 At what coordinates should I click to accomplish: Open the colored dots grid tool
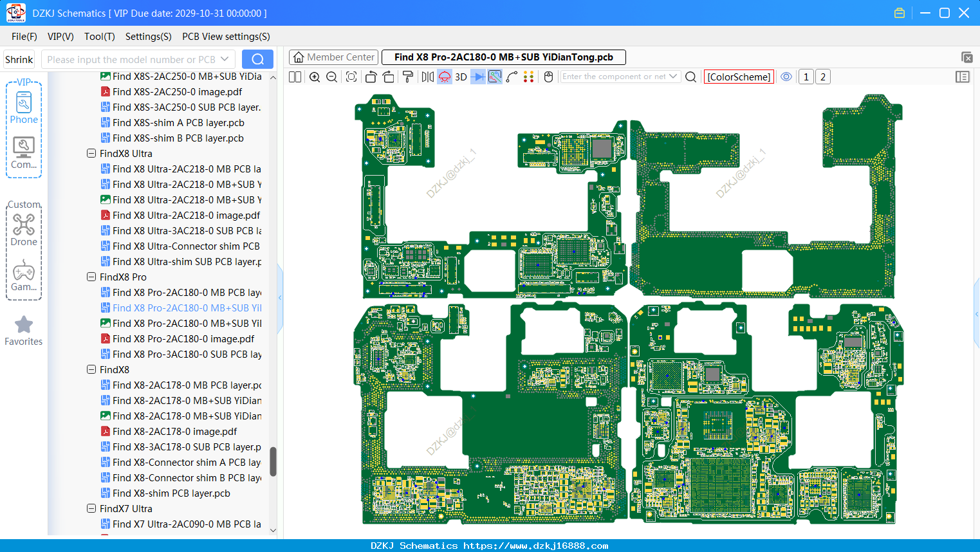pyautogui.click(x=529, y=77)
